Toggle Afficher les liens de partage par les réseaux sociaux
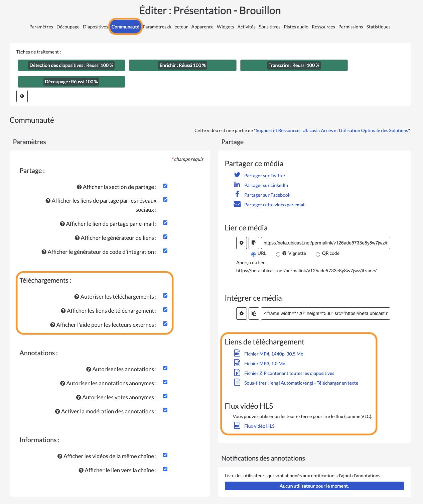Screen dimensions: 423x504 click(x=165, y=200)
